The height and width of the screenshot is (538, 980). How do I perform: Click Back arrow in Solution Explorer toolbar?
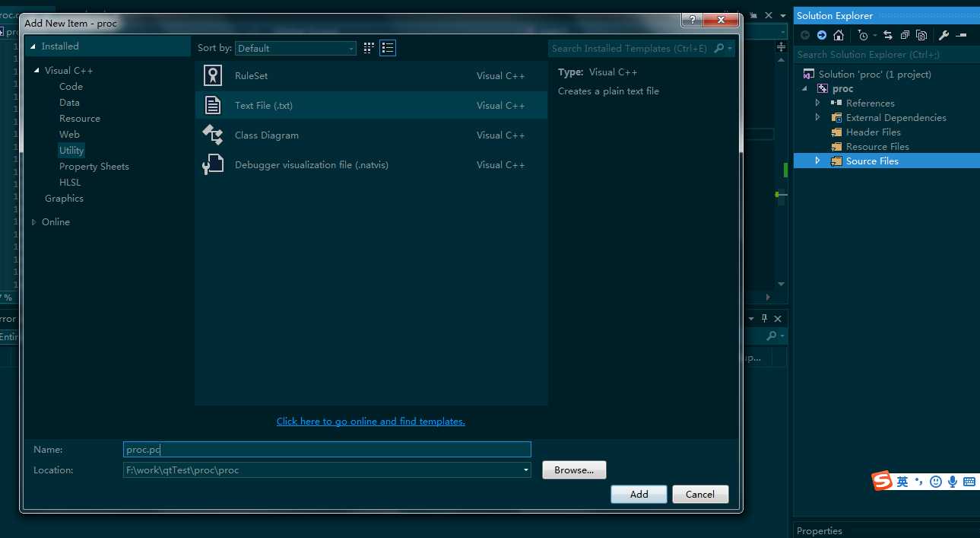[805, 35]
